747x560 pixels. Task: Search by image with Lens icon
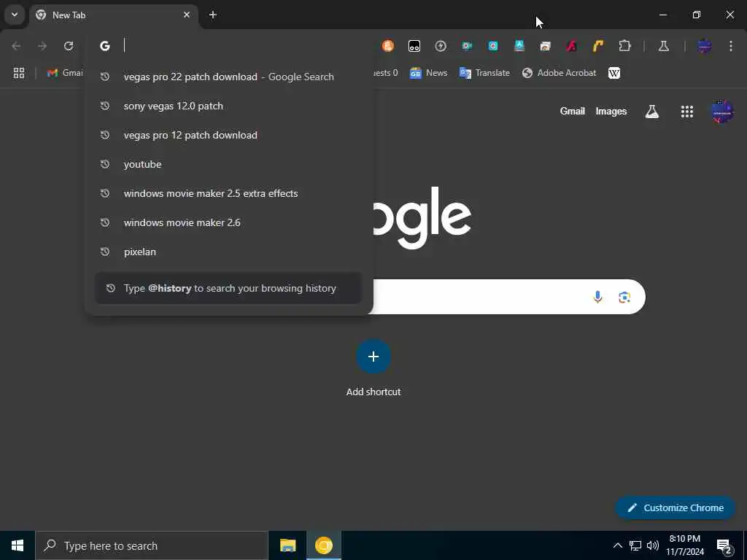tap(624, 297)
